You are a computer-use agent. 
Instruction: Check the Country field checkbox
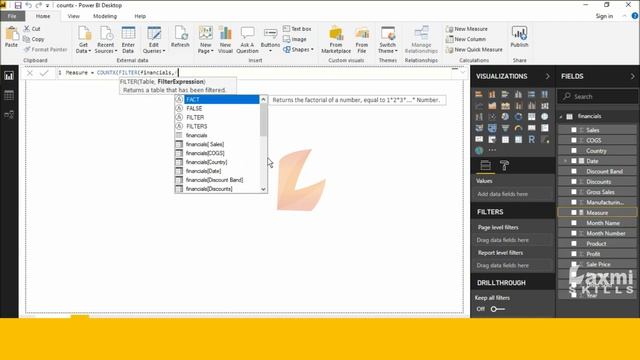(x=574, y=151)
